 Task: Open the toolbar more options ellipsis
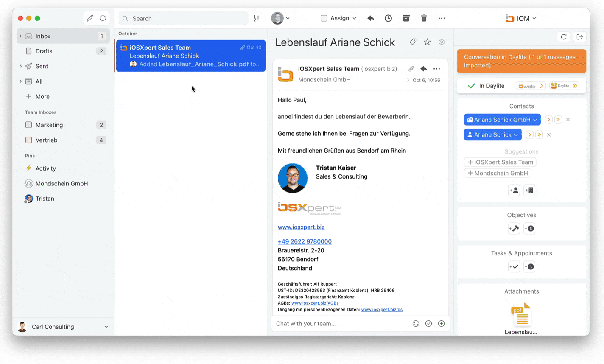click(x=442, y=18)
